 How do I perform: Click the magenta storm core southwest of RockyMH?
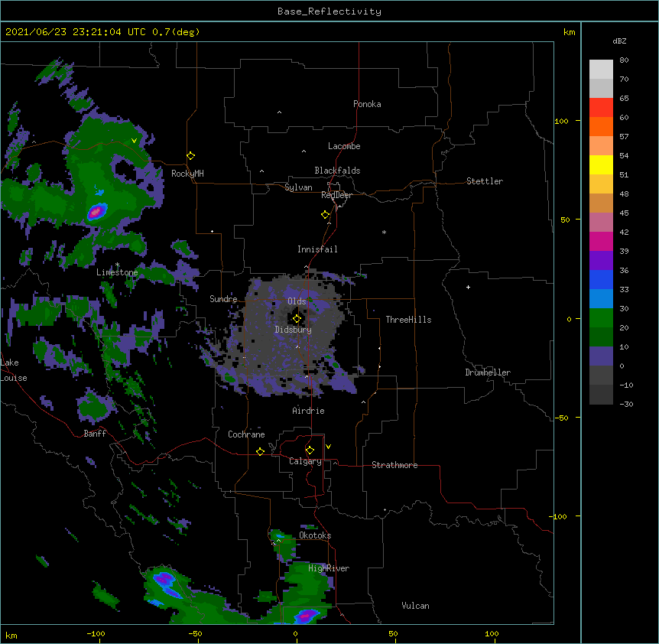(96, 211)
